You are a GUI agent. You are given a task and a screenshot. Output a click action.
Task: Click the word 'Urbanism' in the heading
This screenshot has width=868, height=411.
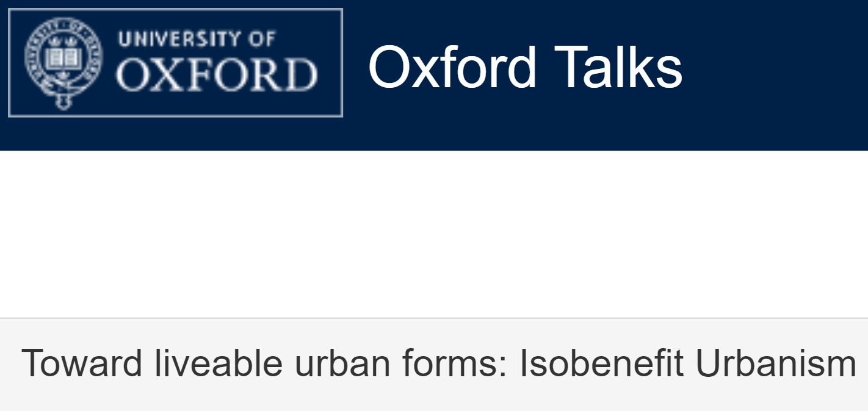(776, 363)
